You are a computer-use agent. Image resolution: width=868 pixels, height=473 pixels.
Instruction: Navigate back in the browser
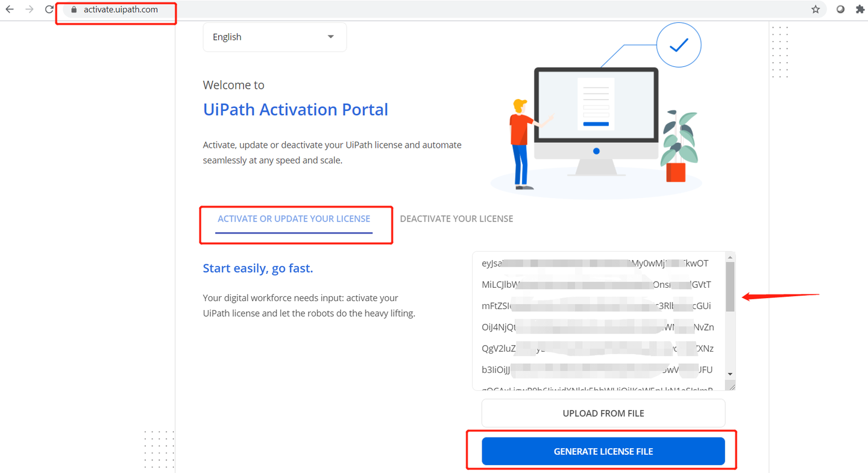pyautogui.click(x=11, y=9)
